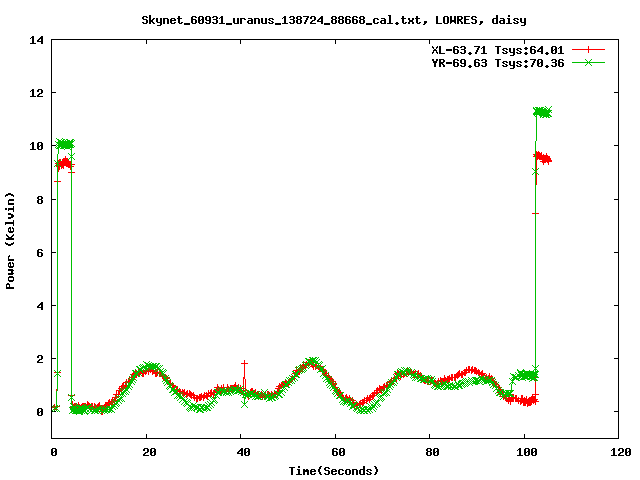Image resolution: width=640 pixels, height=480 pixels.
Task: Click y-axis tick label 2
Action: click(40, 359)
